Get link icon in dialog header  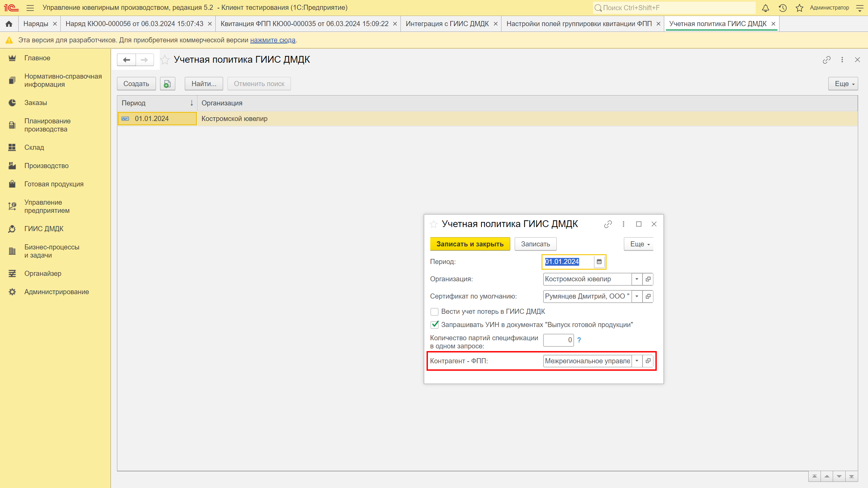[608, 224]
